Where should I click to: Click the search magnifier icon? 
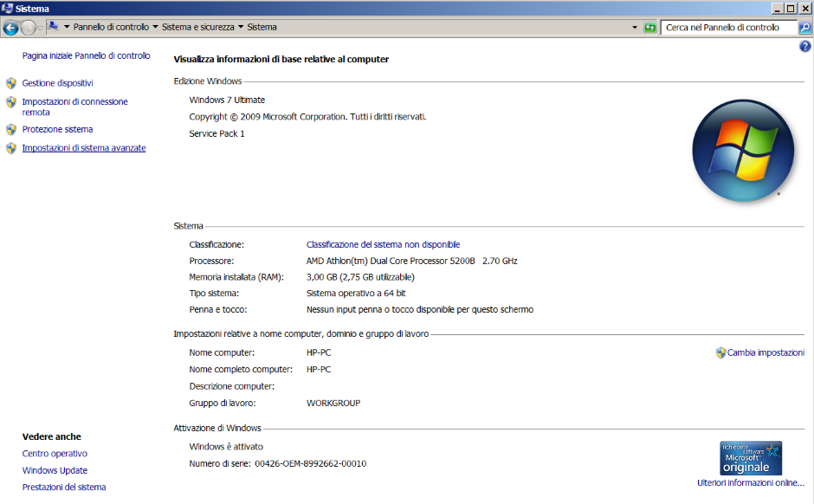(804, 28)
